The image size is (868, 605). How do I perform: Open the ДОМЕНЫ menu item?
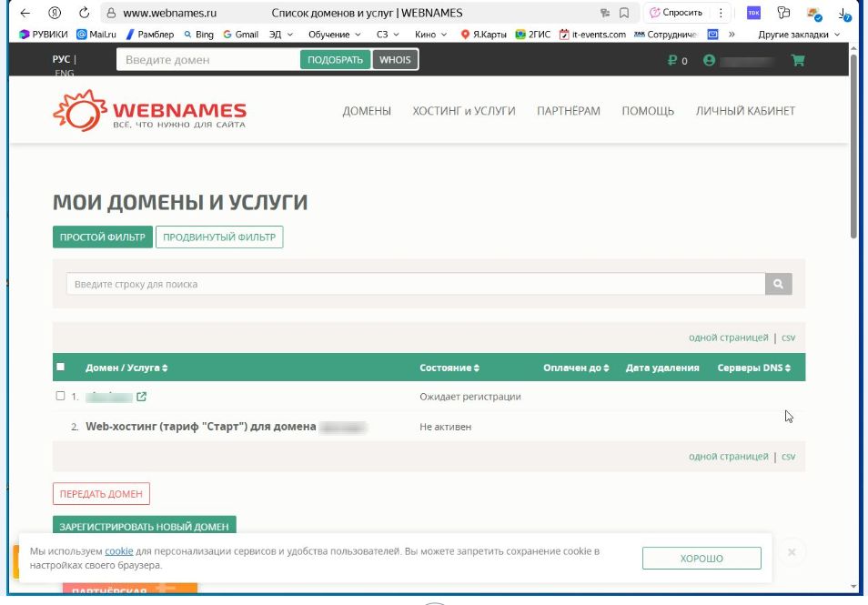coord(367,111)
